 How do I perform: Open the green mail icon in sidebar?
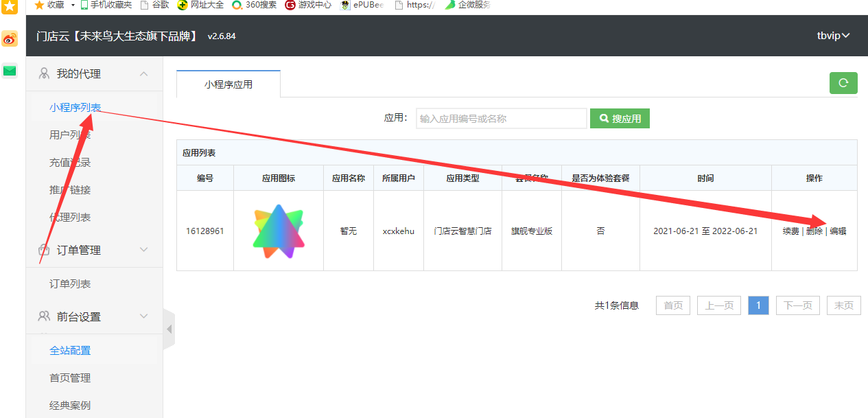click(x=10, y=71)
